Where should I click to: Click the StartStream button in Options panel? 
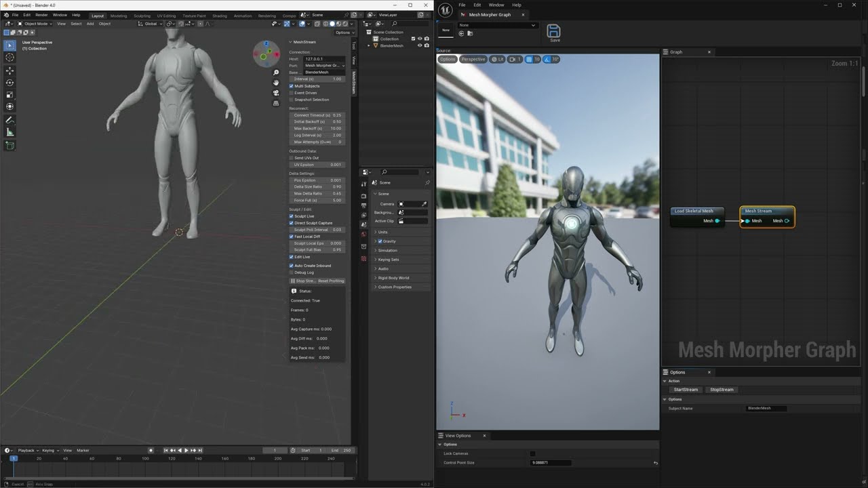point(686,390)
